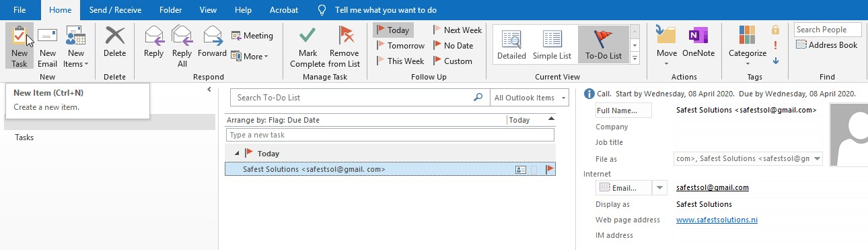The image size is (868, 250).
Task: Open the View tab
Action: click(208, 10)
